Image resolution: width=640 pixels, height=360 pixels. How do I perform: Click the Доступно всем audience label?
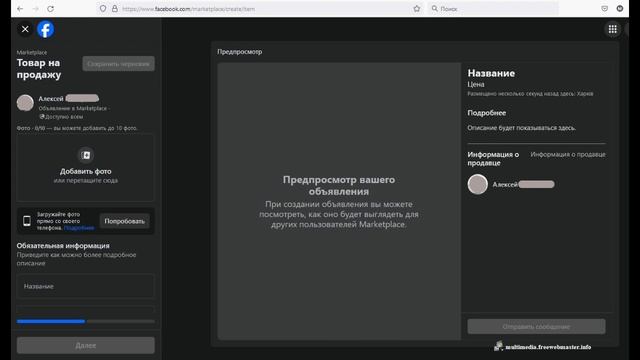coord(61,117)
